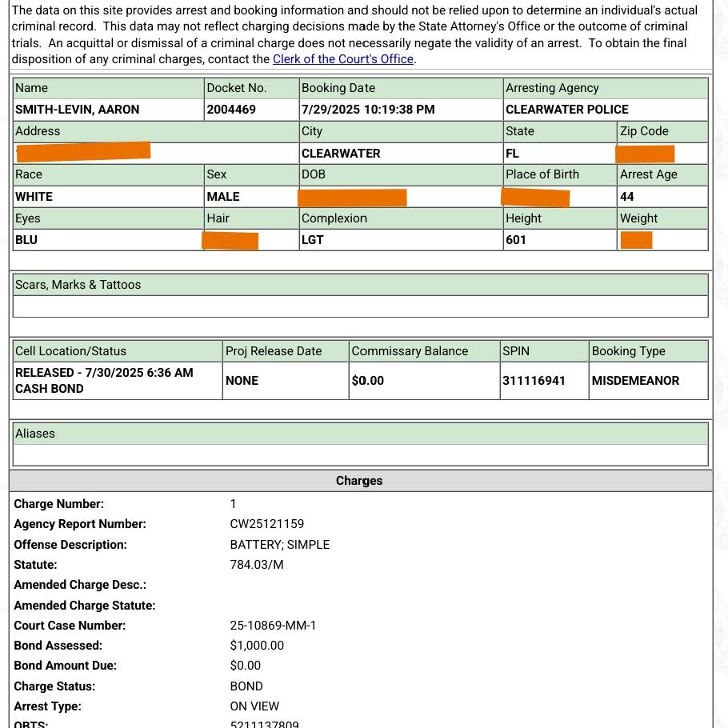Image resolution: width=728 pixels, height=728 pixels.
Task: Open the Clerk of the Court's Office link
Action: point(342,59)
